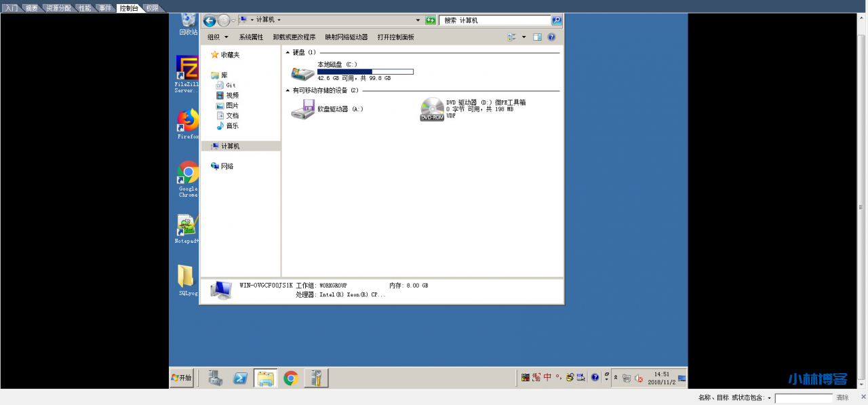The width and height of the screenshot is (868, 405).
Task: Launch Firefox from the desktop
Action: [x=188, y=121]
